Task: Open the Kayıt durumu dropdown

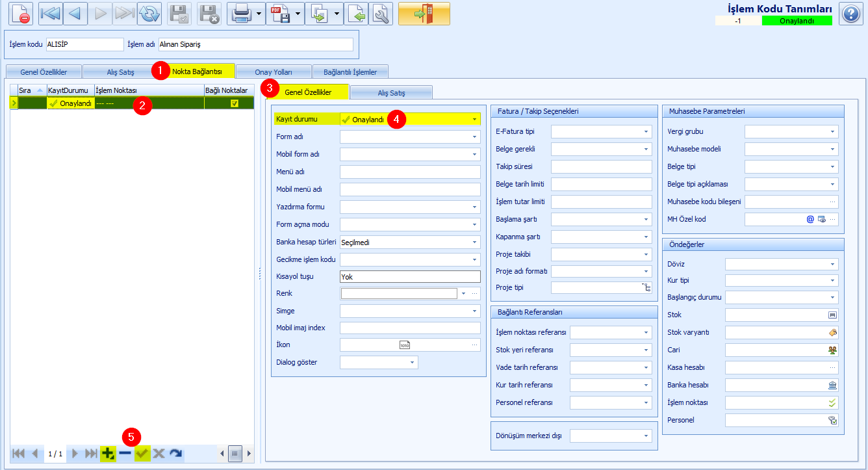Action: click(x=474, y=119)
